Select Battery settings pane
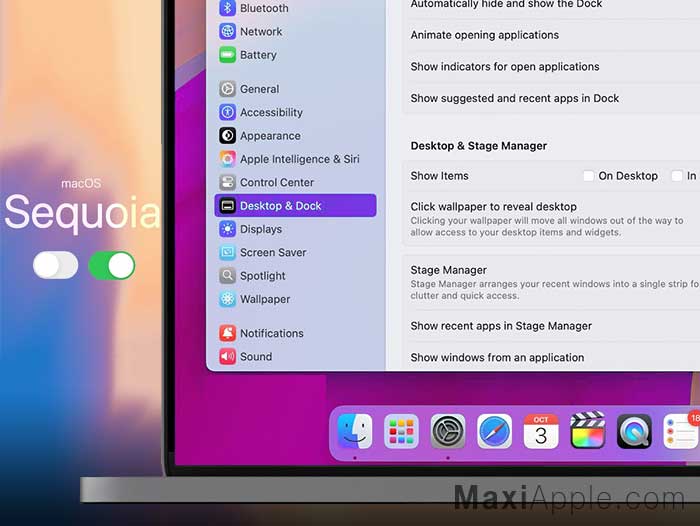 [296, 54]
